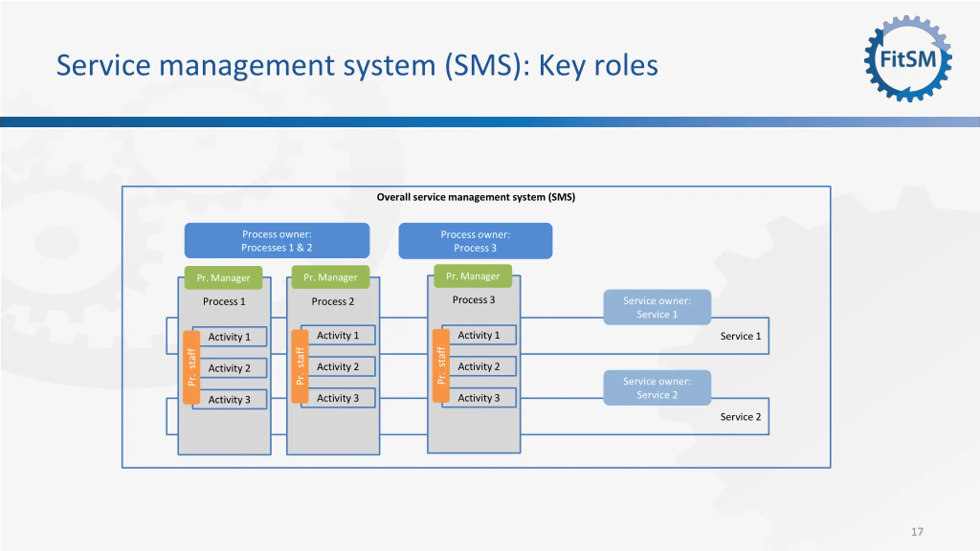980x551 pixels.
Task: Select the Process owner Processes 1 & 2 box
Action: pos(277,241)
